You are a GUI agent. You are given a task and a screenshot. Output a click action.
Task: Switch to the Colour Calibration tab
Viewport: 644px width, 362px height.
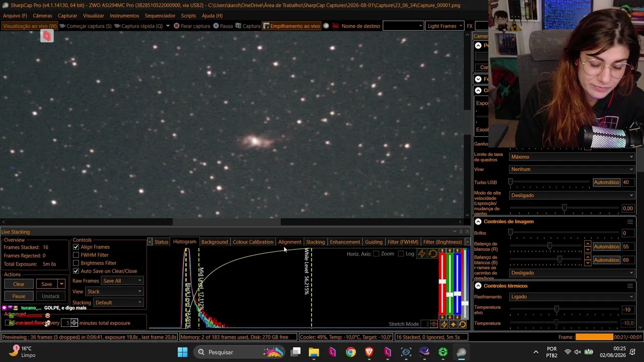point(253,242)
